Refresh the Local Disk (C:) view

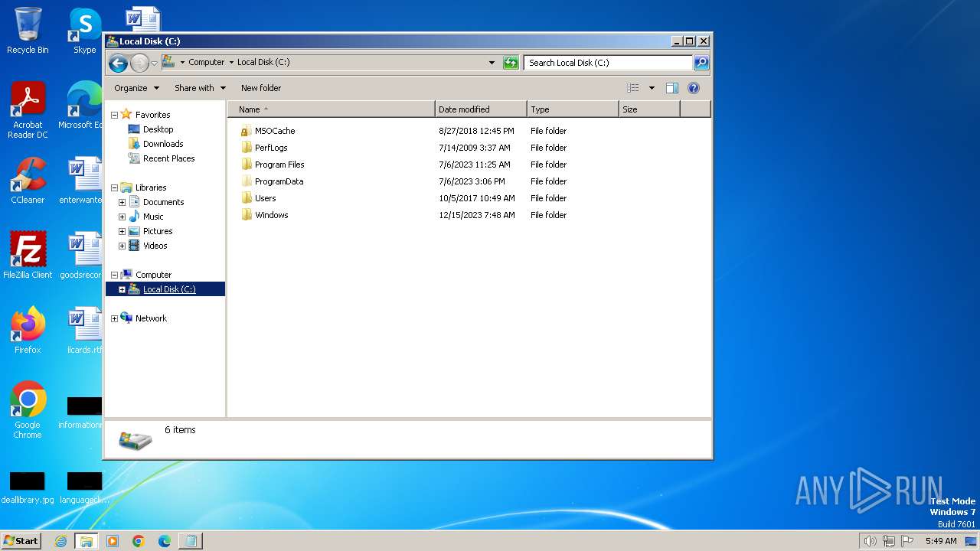511,63
